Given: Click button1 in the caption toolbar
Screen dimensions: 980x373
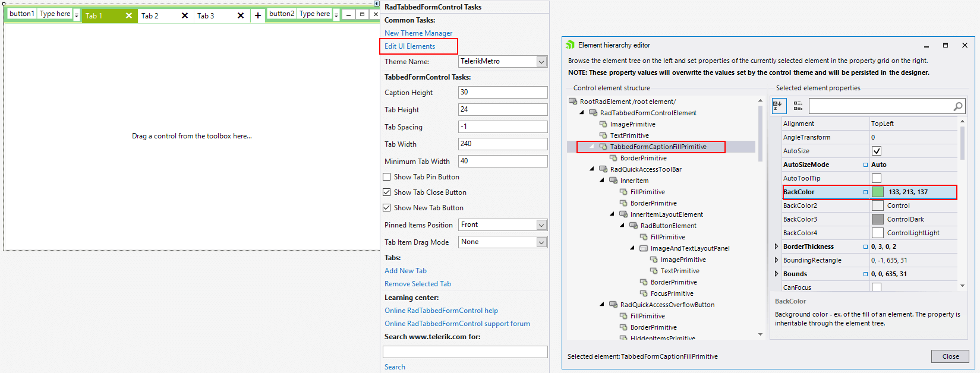Looking at the screenshot, I should tap(22, 14).
